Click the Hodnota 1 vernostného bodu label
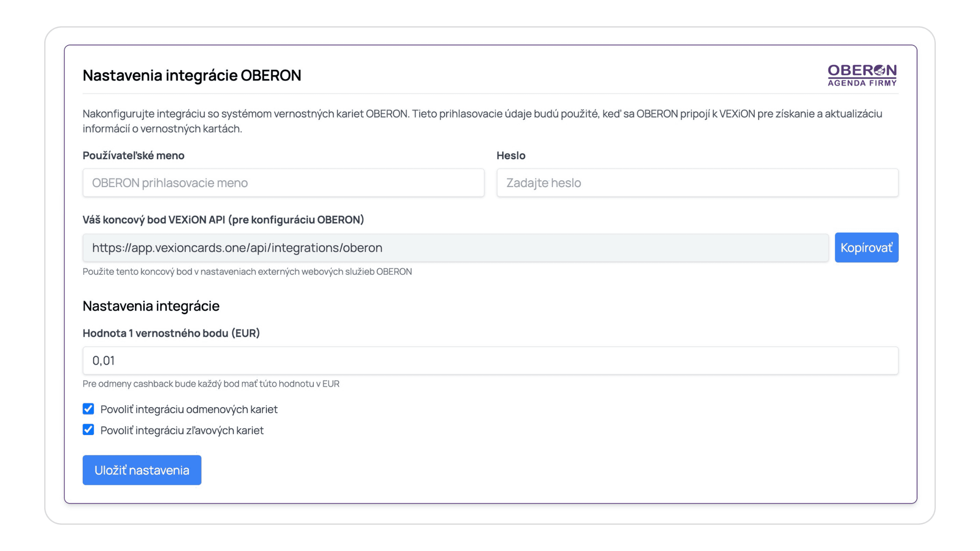Viewport: 980px width, 551px height. point(171,333)
